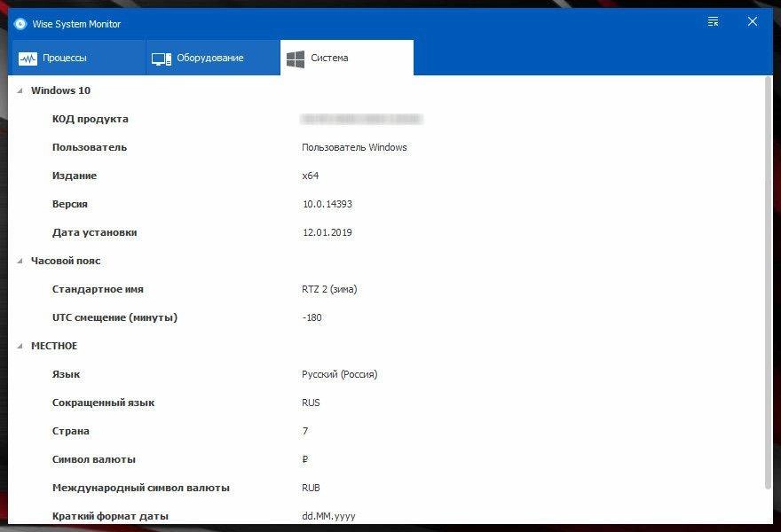Select the Издание row label
781x532 pixels.
[75, 176]
